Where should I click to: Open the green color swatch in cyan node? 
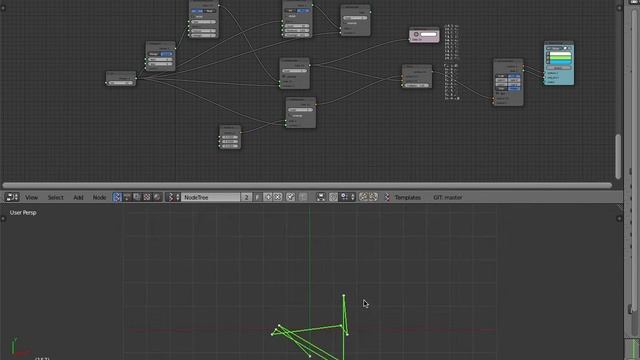tap(560, 58)
